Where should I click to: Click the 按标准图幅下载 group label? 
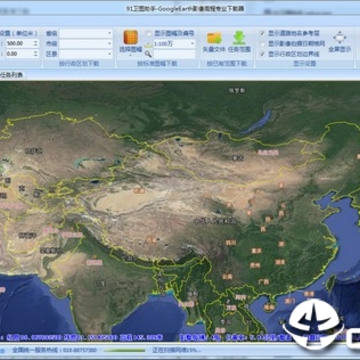(157, 64)
